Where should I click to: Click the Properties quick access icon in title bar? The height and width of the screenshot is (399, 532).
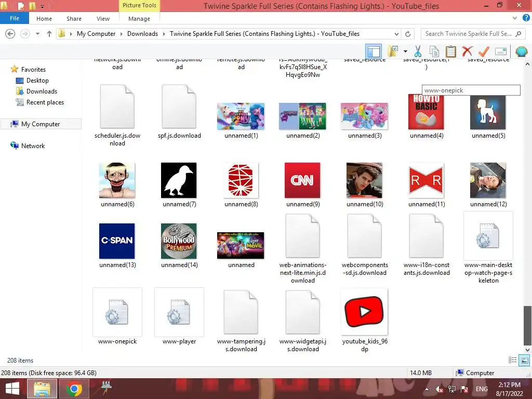pos(21,6)
